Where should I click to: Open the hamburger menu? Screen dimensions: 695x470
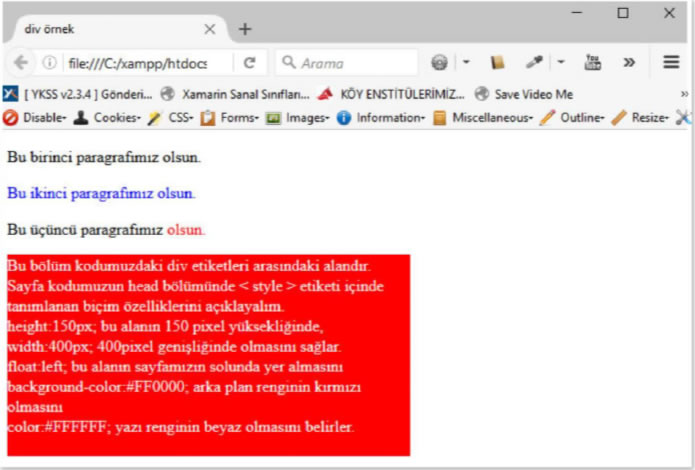point(672,62)
